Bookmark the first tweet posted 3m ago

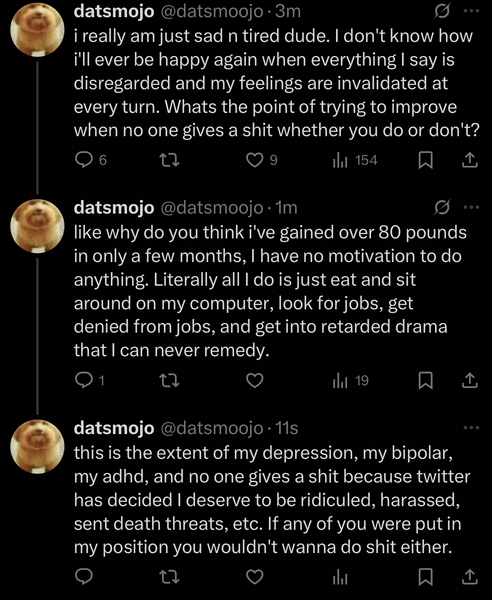[425, 160]
